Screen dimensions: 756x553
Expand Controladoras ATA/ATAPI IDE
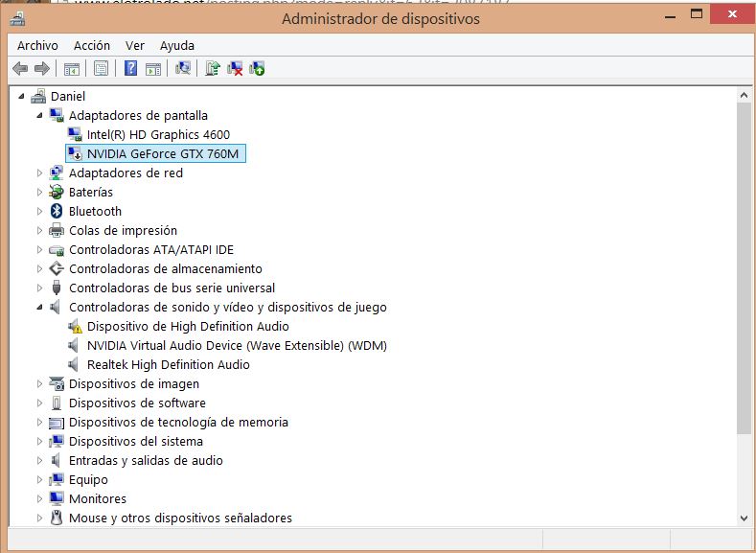[x=39, y=250]
